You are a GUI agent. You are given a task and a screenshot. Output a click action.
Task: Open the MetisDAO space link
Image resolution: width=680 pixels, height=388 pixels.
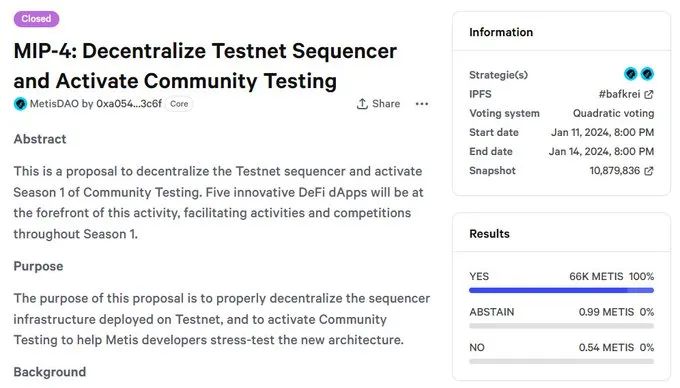[54, 104]
